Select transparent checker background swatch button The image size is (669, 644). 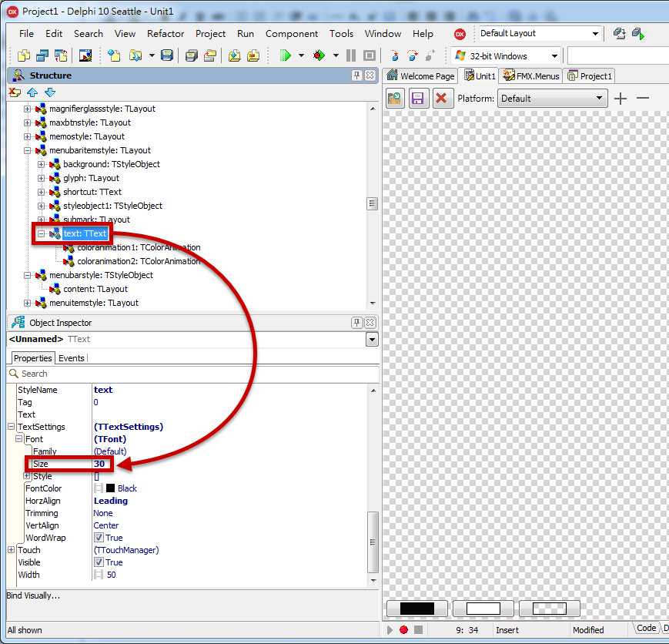(550, 608)
